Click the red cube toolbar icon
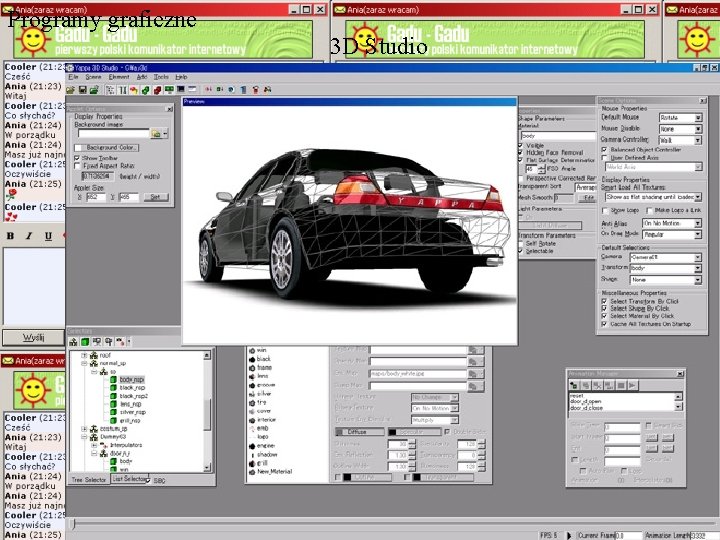 click(x=157, y=90)
